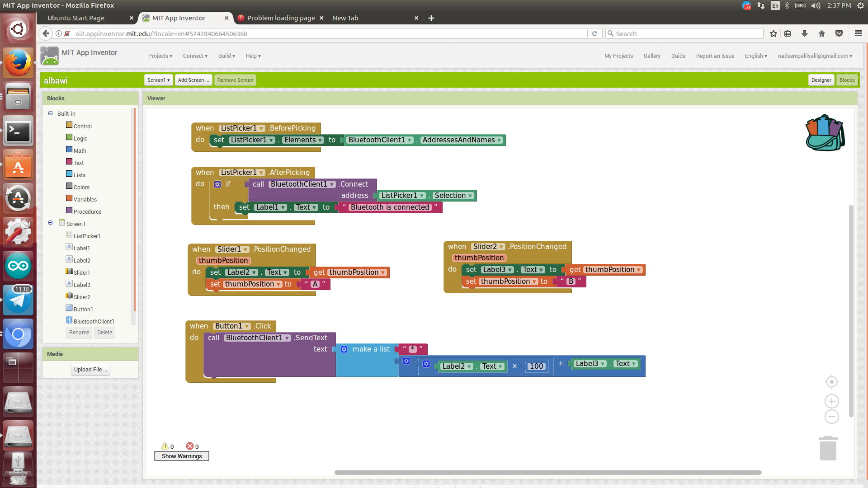Screen dimensions: 868x488
Task: Open the Help menu
Action: click(253, 56)
